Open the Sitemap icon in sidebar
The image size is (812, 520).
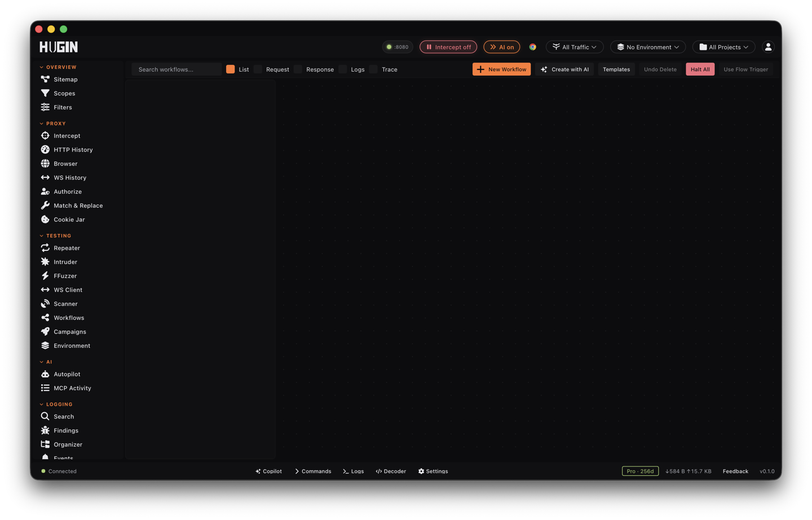[x=45, y=80]
